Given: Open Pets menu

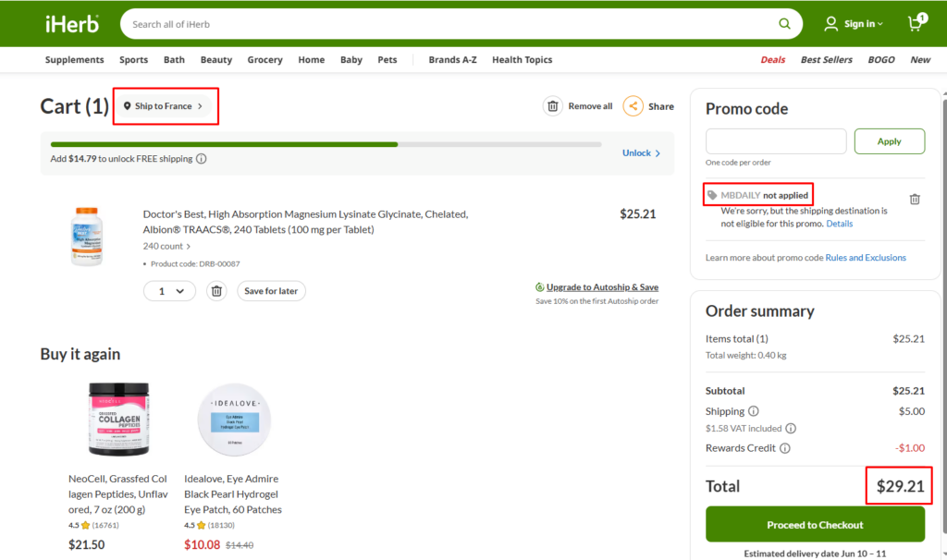Looking at the screenshot, I should coord(387,60).
